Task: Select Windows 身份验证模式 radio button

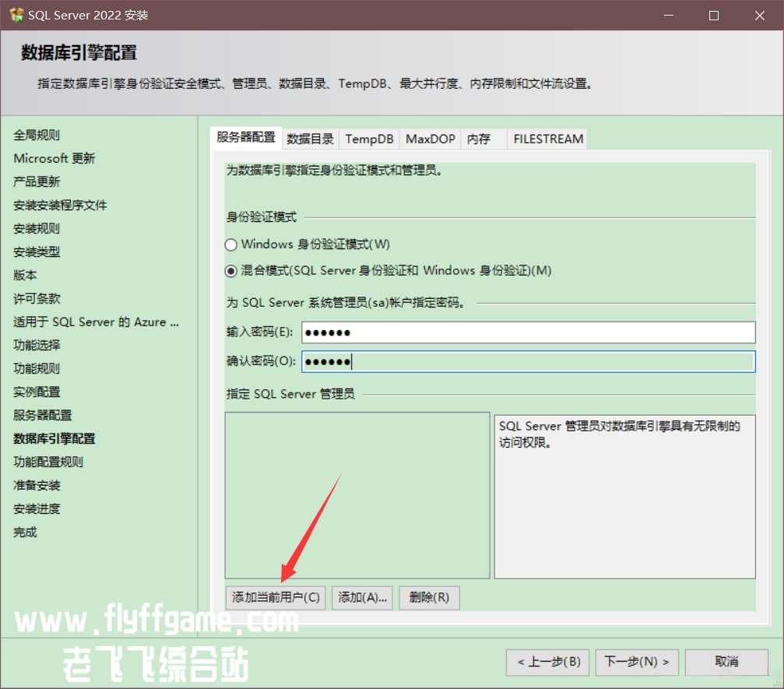Action: [x=230, y=244]
